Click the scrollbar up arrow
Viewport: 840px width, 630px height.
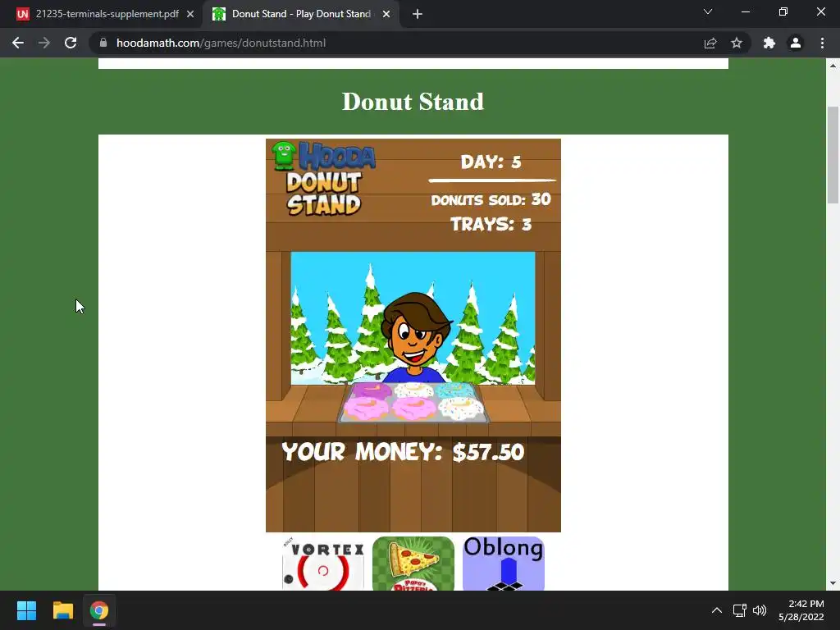(833, 66)
